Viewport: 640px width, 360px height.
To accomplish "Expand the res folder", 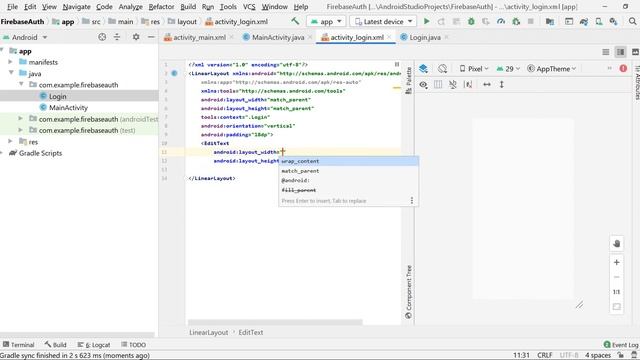I will [11, 141].
